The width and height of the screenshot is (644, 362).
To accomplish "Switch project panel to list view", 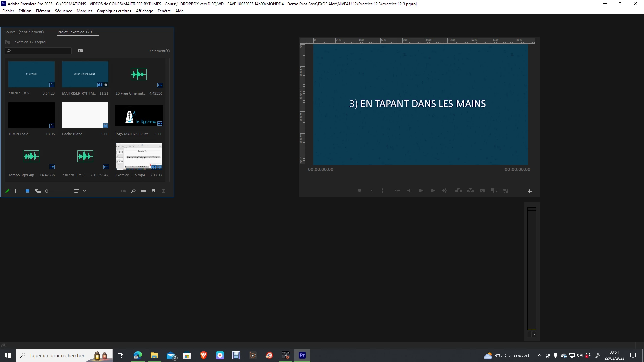I will coord(17,191).
